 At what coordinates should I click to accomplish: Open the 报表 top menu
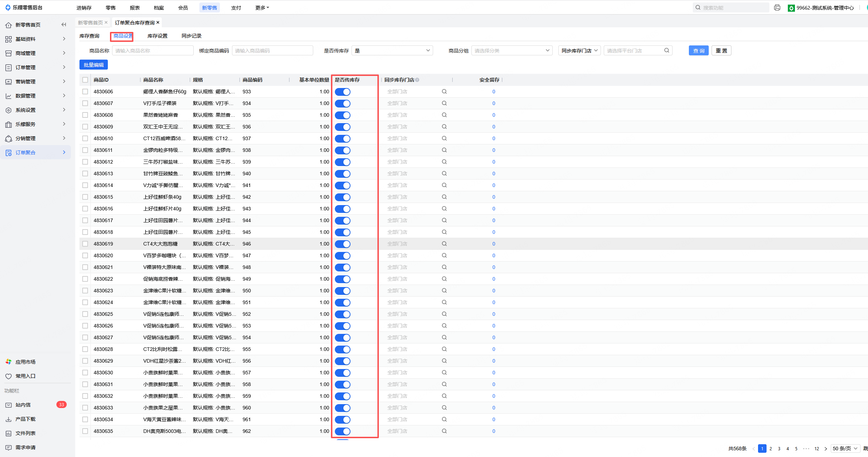click(x=134, y=7)
